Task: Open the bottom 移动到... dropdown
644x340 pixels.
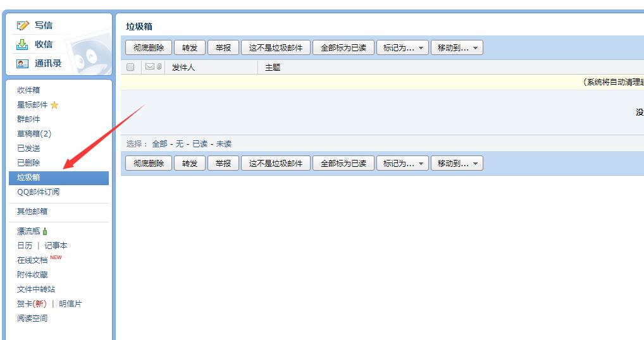Action: pos(457,163)
